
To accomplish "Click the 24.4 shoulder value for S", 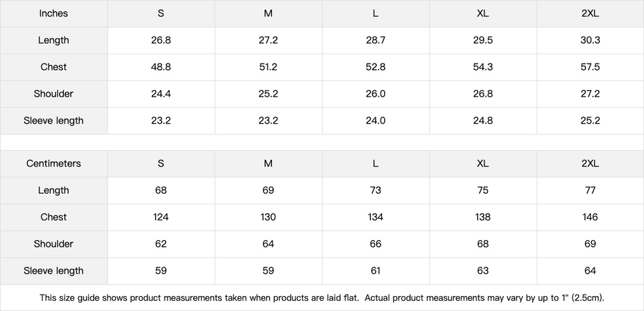I will click(161, 94).
